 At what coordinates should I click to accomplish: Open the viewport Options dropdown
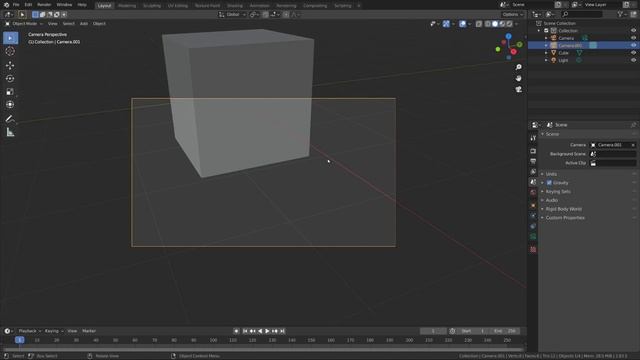click(513, 15)
